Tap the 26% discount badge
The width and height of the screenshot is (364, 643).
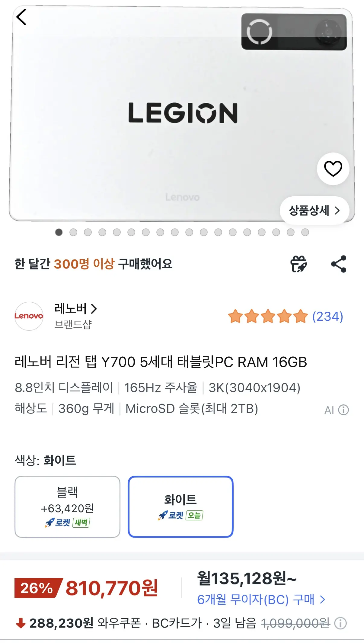(38, 588)
